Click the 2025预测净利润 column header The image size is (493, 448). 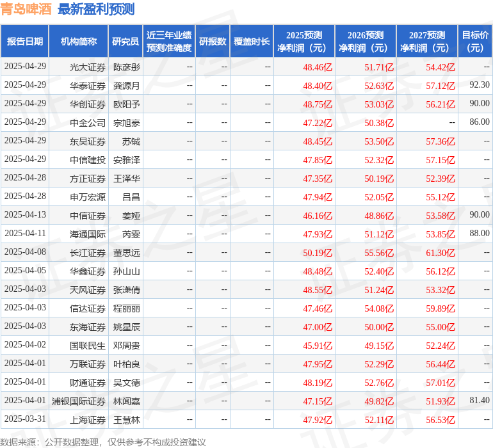[304, 42]
